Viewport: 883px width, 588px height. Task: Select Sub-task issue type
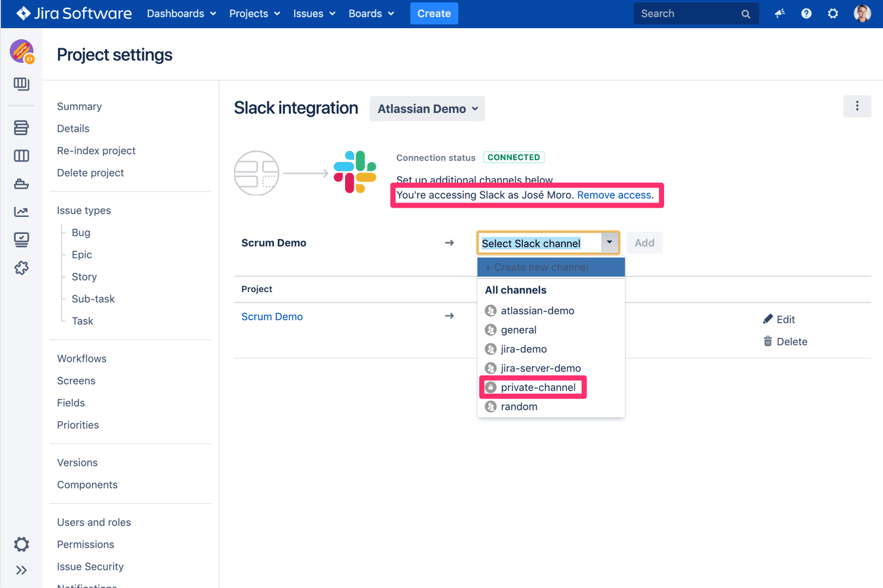[x=93, y=299]
